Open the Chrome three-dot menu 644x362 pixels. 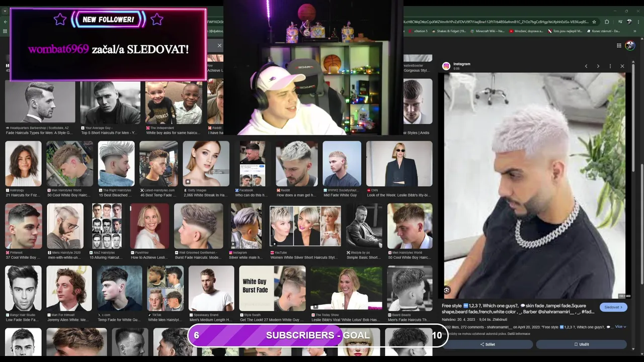pyautogui.click(x=638, y=22)
